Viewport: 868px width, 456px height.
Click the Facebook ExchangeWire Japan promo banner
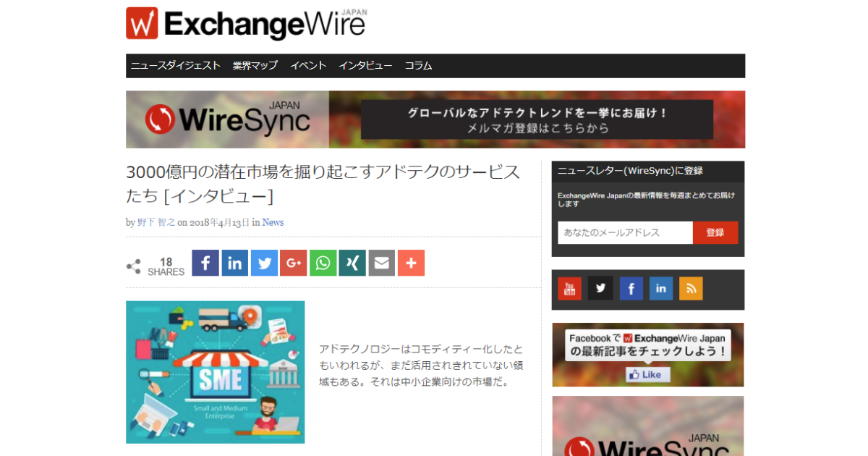[648, 355]
